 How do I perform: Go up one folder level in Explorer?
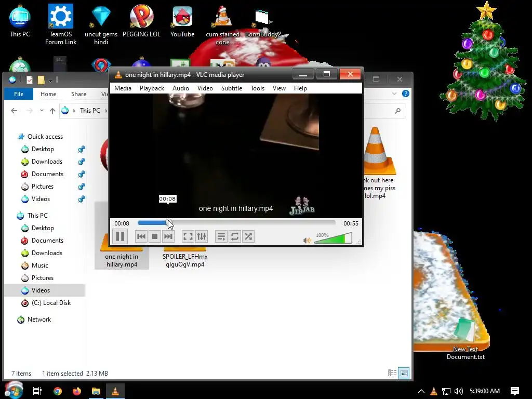pos(52,111)
